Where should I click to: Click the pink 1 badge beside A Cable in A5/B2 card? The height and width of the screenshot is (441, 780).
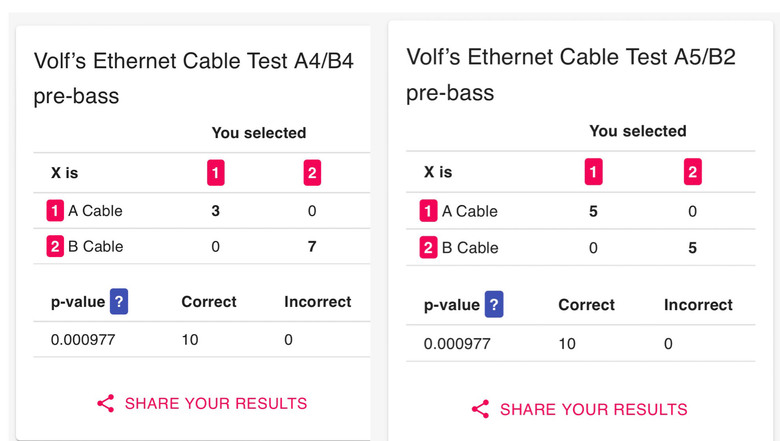coord(428,211)
